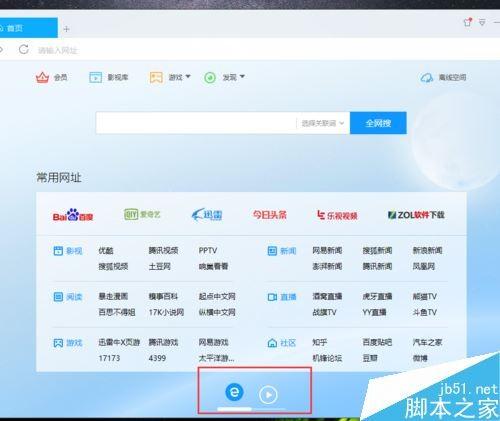Open the main menu triangle icon
The image size is (500, 421).
(x=482, y=22)
